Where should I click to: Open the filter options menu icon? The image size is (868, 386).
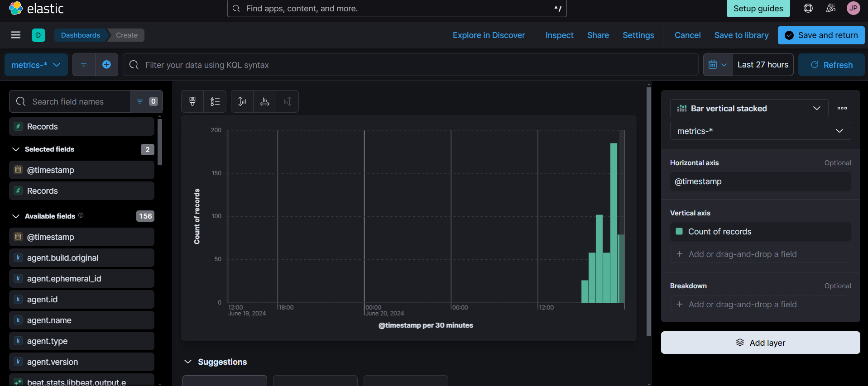(x=84, y=65)
